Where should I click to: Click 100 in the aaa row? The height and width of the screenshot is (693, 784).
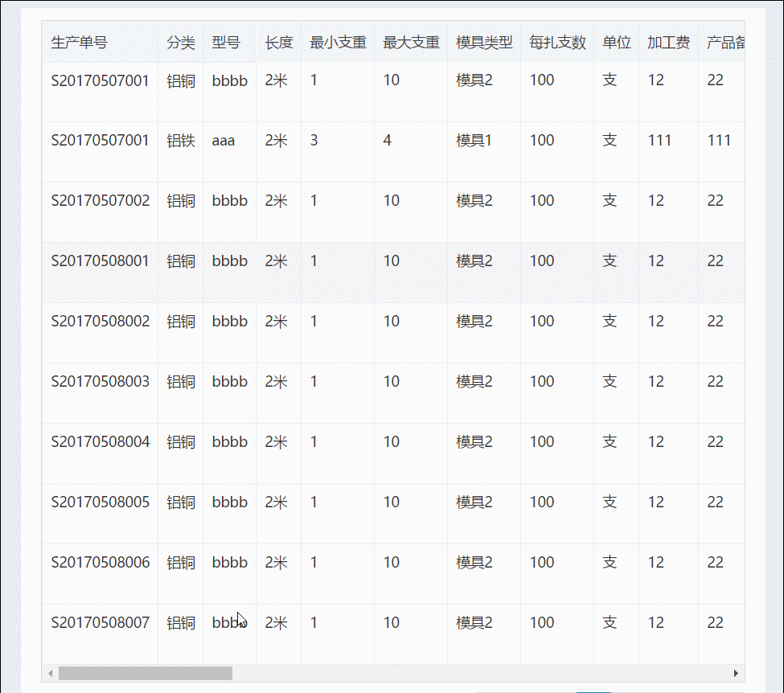pyautogui.click(x=542, y=141)
